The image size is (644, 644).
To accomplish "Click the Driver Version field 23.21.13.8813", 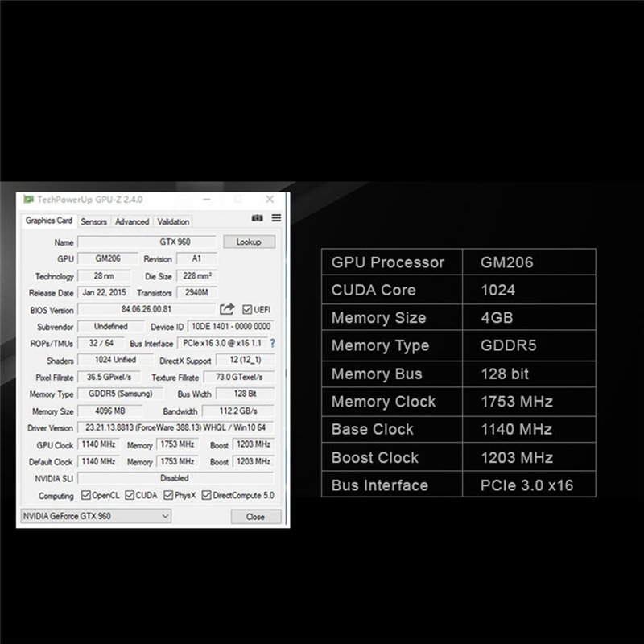I will (175, 427).
